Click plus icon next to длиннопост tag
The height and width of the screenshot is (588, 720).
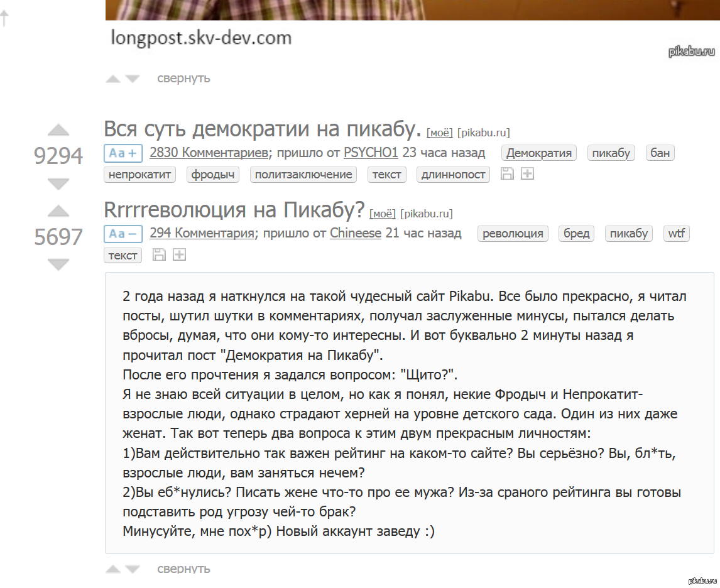(527, 173)
